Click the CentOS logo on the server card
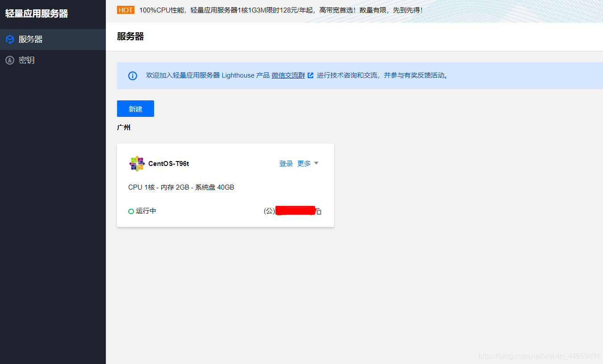This screenshot has height=364, width=603. pyautogui.click(x=137, y=163)
